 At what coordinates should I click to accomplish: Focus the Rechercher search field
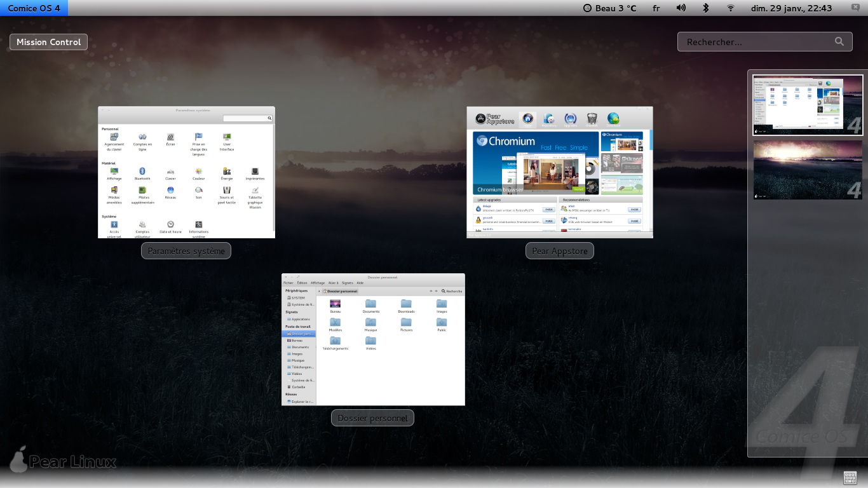pos(756,42)
